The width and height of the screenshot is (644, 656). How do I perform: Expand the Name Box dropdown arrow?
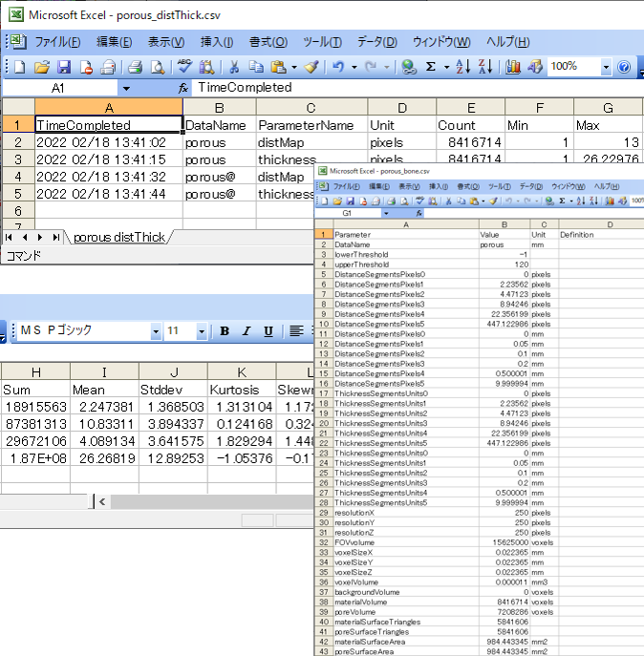coord(125,88)
